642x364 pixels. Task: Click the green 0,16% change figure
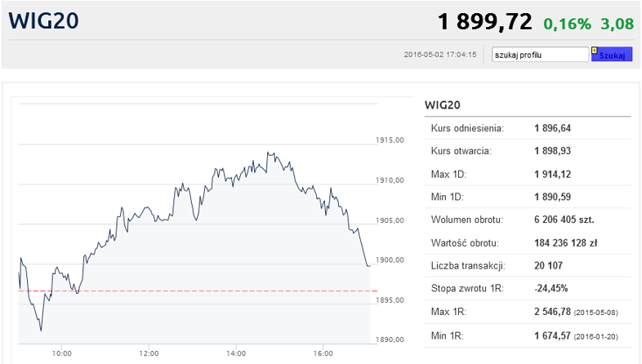(x=567, y=24)
